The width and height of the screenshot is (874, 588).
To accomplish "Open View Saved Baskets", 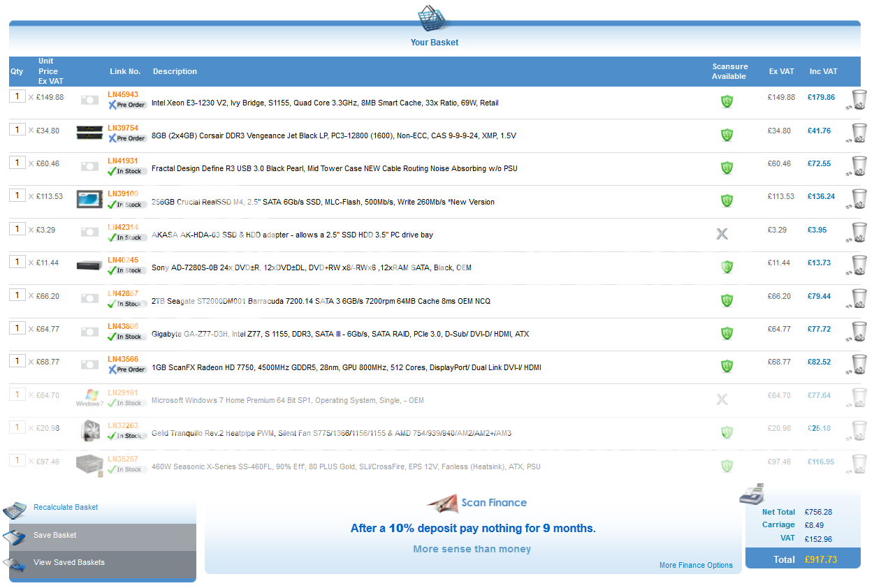I will point(68,562).
